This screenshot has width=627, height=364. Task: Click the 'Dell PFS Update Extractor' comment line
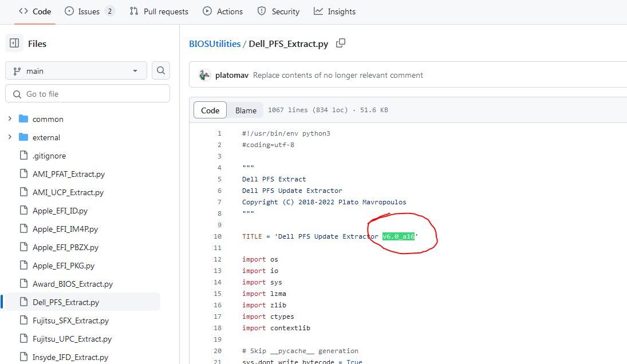[292, 191]
